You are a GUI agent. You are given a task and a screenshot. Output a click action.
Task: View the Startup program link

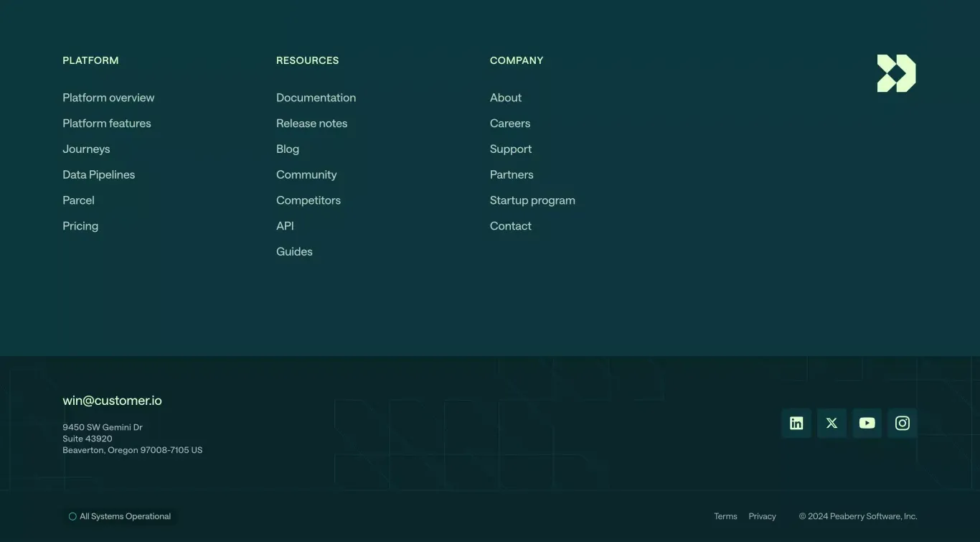532,200
